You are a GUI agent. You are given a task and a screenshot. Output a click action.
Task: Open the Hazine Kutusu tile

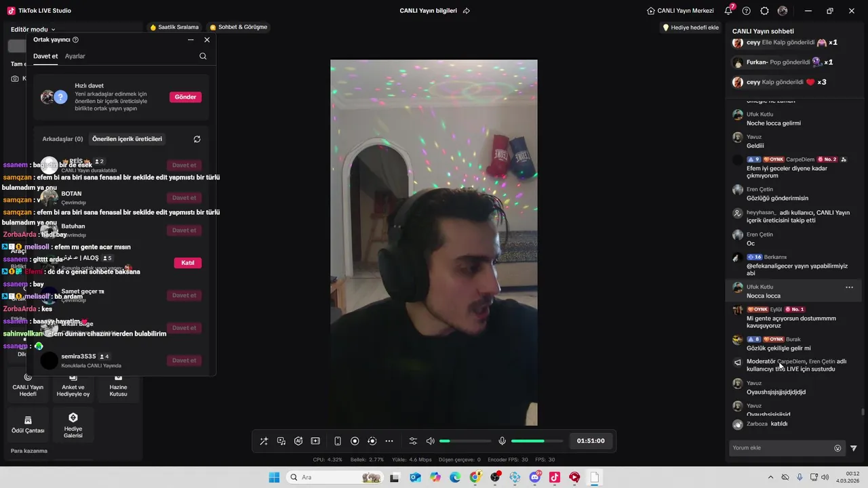click(x=118, y=384)
